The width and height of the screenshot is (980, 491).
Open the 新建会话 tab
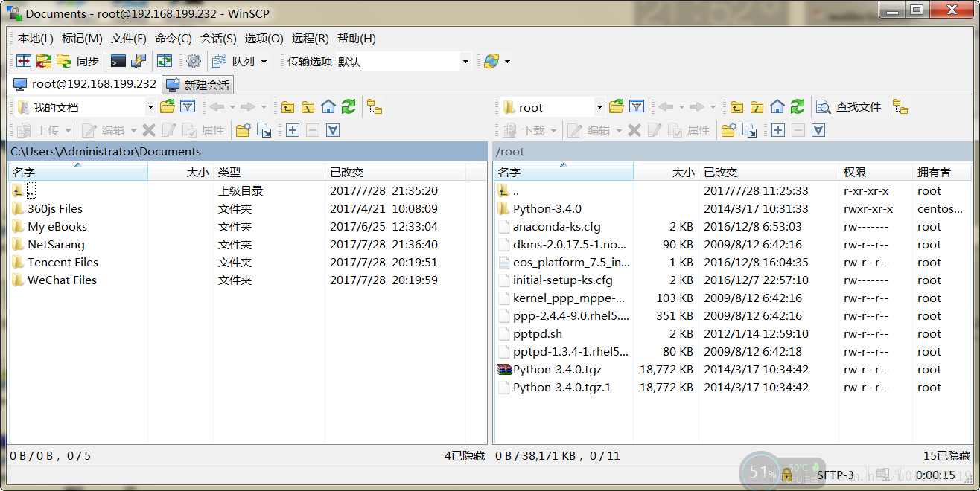tap(198, 85)
